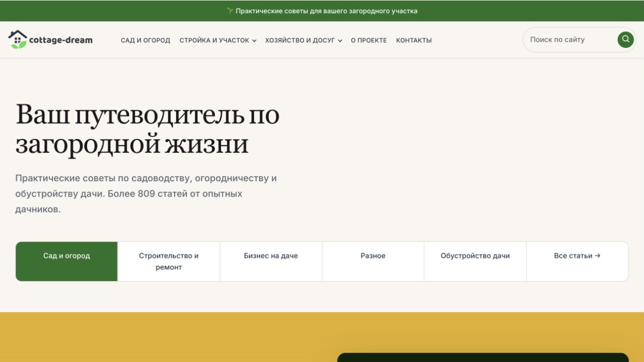Select the Строительство и ремонт category tab
This screenshot has height=362, width=644.
[x=169, y=262]
